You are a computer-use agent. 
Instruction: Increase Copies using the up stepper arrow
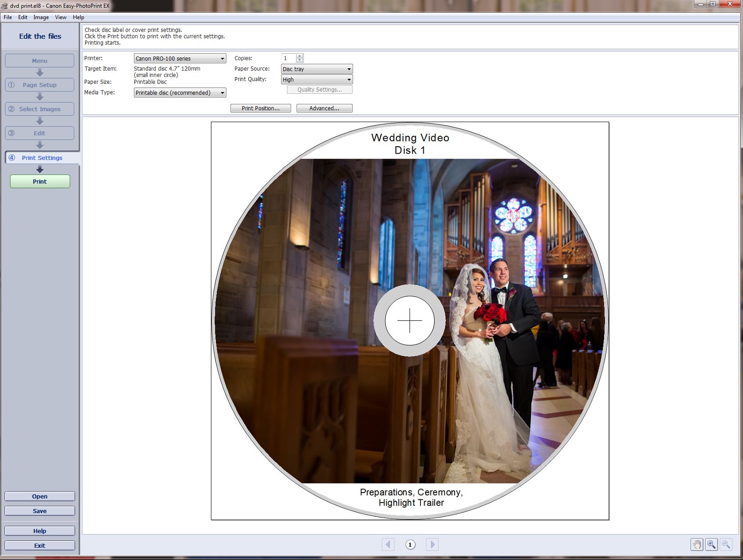pyautogui.click(x=299, y=56)
